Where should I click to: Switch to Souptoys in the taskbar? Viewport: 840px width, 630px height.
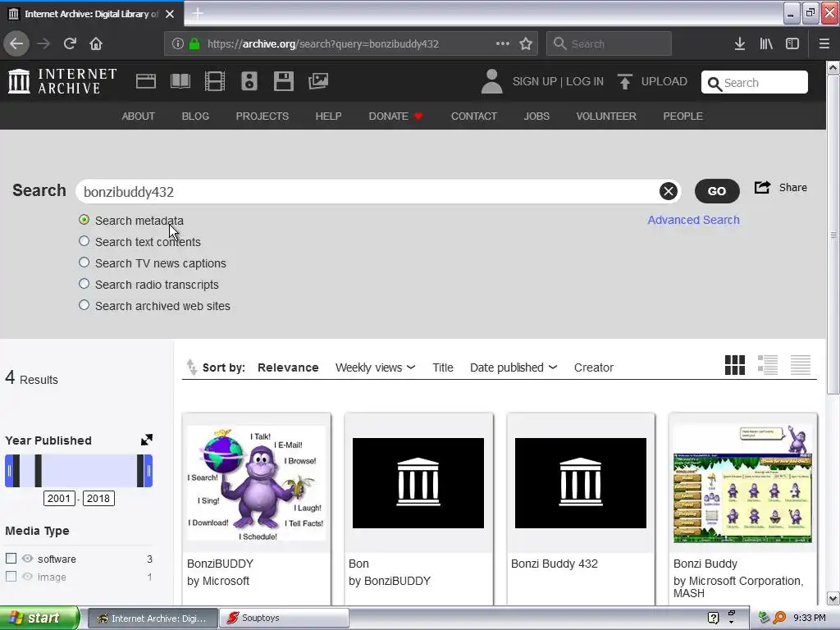coord(285,618)
